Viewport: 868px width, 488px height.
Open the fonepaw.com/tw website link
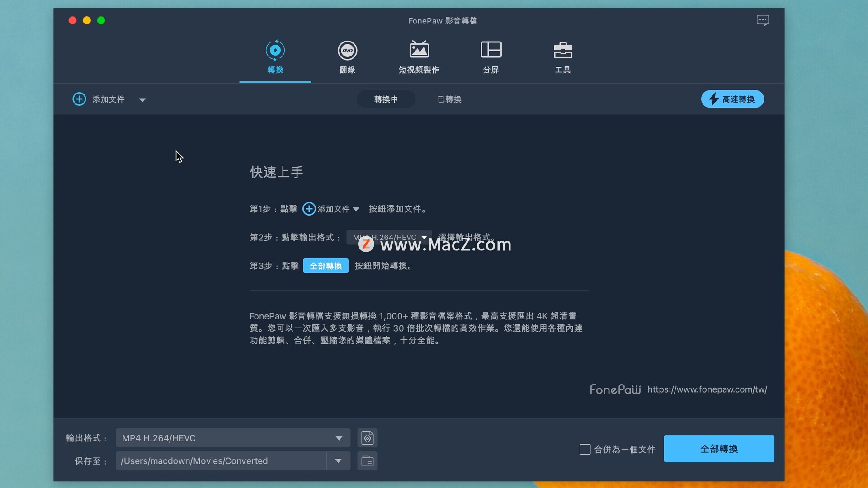(x=707, y=389)
